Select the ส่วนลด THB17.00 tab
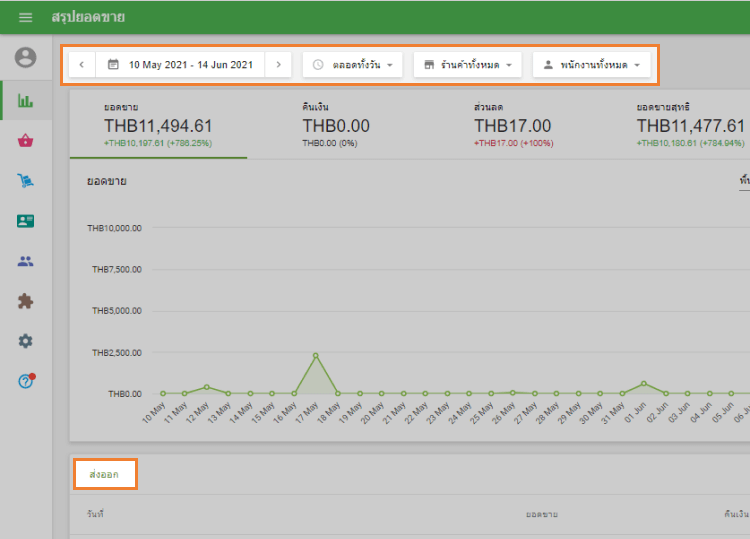Screen dimensions: 750x539 (512, 126)
